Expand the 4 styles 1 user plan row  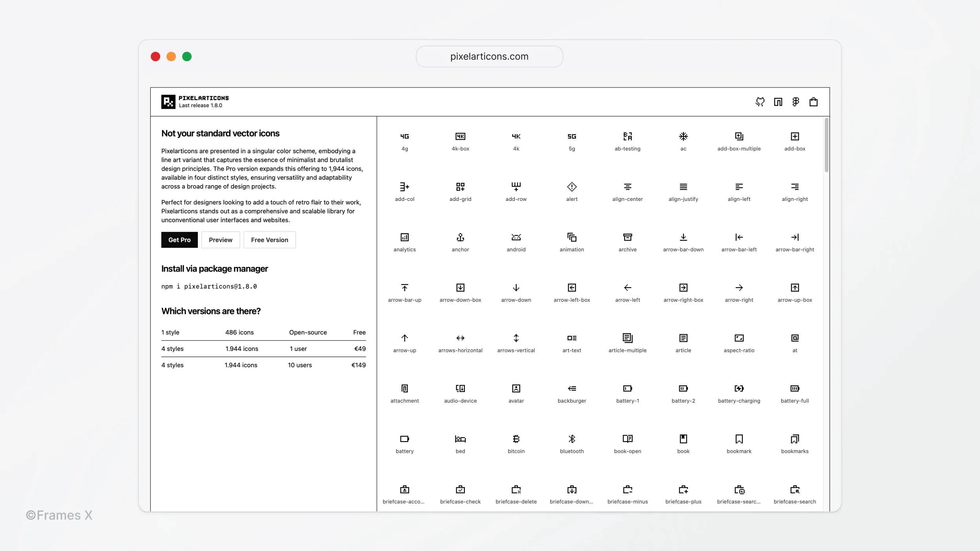tap(263, 348)
